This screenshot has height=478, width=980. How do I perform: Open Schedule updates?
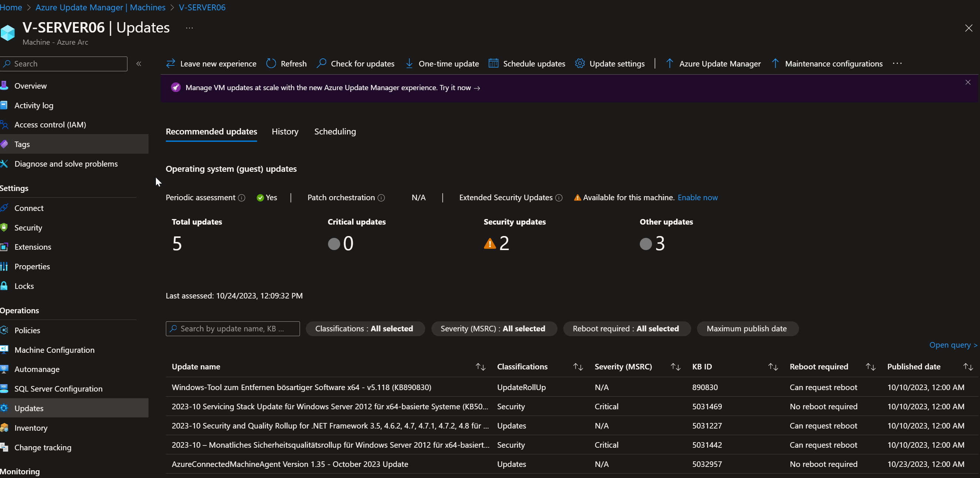(534, 64)
